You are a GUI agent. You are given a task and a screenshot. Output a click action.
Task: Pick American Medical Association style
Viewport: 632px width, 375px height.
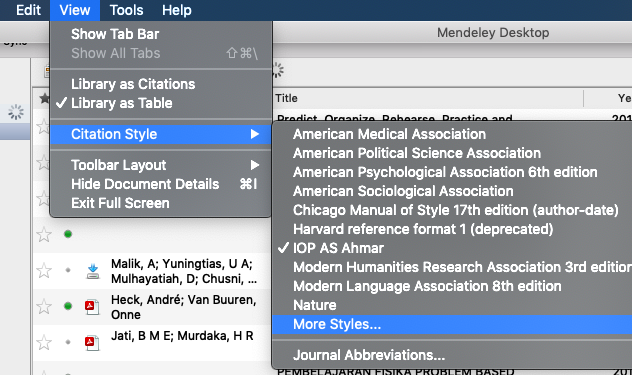click(452, 134)
